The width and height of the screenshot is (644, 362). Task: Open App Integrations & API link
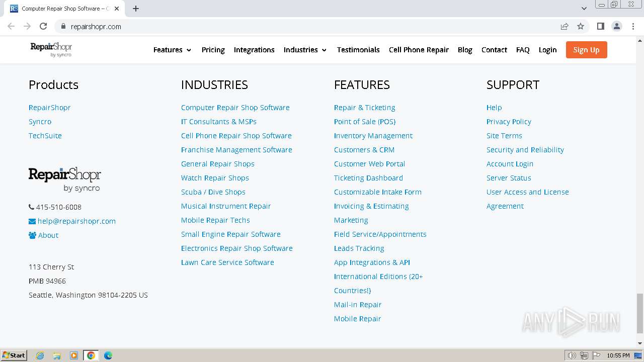pos(372,262)
